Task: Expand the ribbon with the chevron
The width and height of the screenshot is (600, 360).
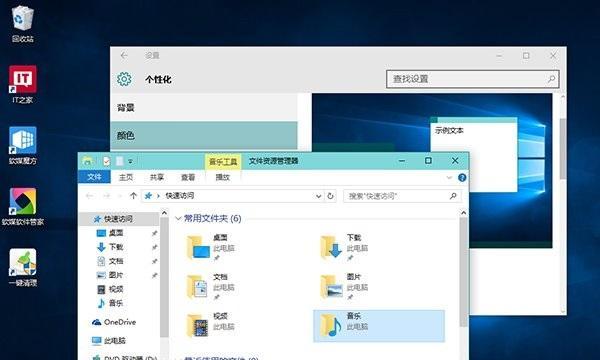Action: tap(449, 178)
